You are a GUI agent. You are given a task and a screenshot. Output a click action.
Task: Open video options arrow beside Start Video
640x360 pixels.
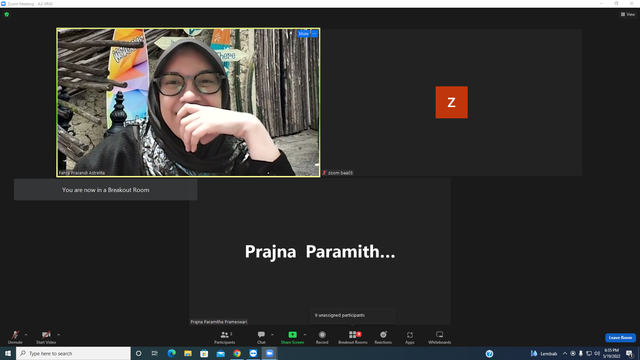[x=59, y=335]
